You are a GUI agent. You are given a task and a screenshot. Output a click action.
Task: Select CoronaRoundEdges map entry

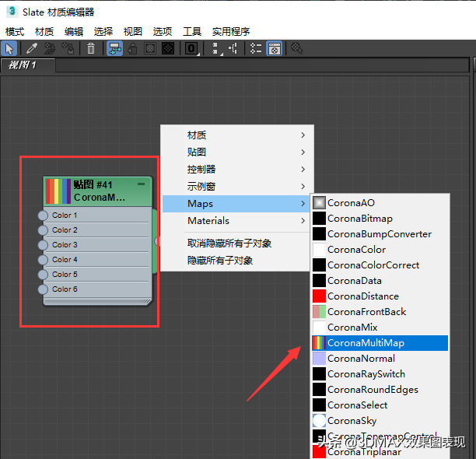380,390
